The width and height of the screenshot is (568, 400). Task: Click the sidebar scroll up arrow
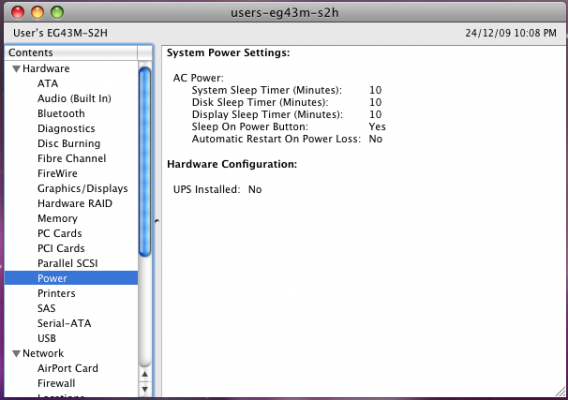[x=145, y=374]
